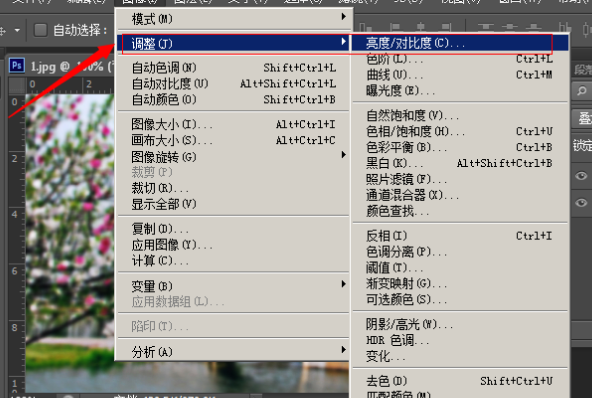
Task: Click the align left edges icon
Action: 395,27
